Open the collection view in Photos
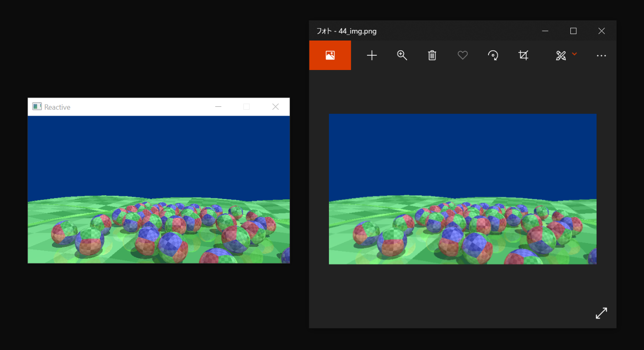The height and width of the screenshot is (350, 644). (x=330, y=55)
